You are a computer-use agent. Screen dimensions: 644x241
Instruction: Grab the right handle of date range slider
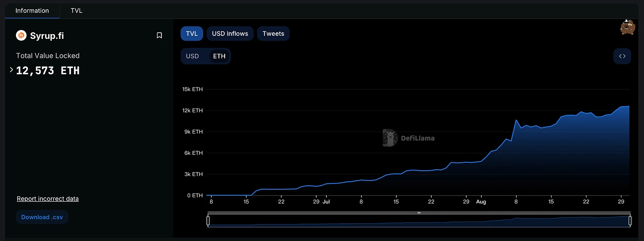pos(630,220)
